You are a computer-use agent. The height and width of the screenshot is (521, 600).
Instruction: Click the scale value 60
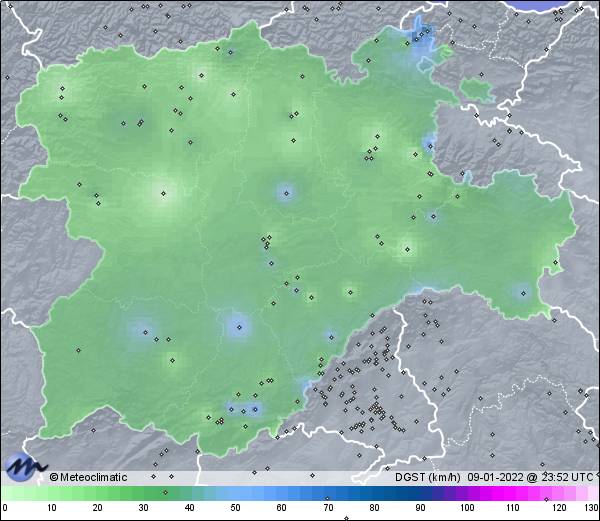(x=282, y=508)
